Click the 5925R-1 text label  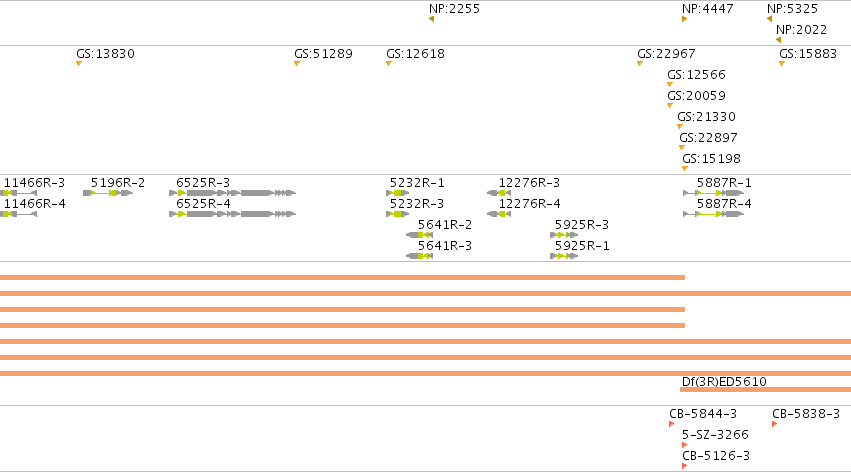[x=582, y=246]
